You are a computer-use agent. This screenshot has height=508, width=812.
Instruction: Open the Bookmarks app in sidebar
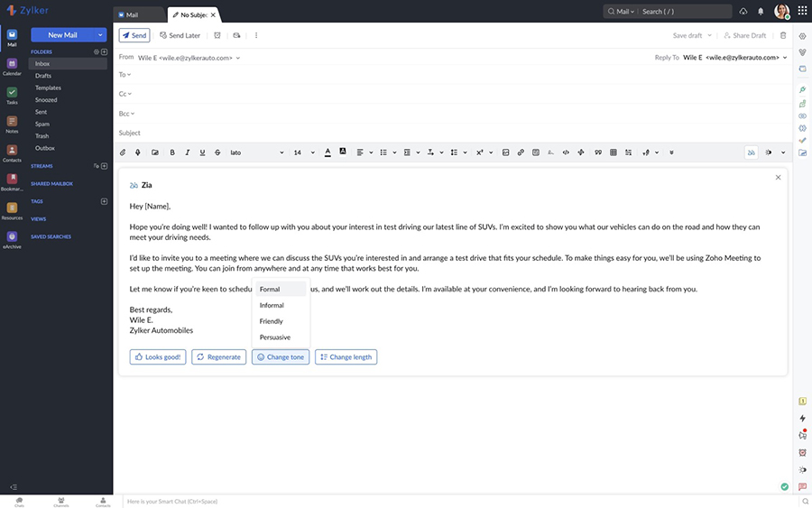[12, 182]
